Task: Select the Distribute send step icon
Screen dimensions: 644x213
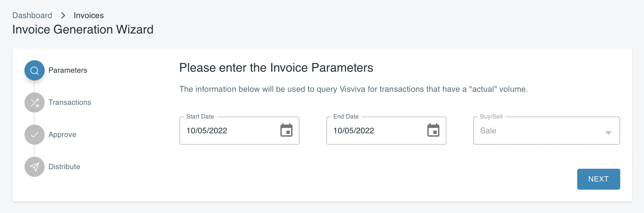Action: point(34,166)
